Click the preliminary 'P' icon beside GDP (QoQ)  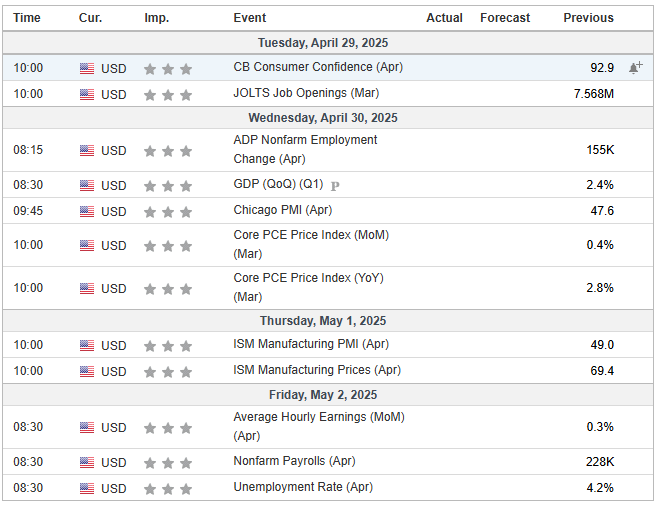point(335,186)
